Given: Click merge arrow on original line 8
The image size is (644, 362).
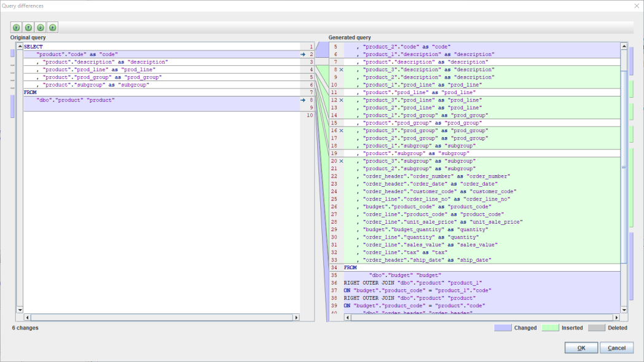Looking at the screenshot, I should [x=303, y=100].
